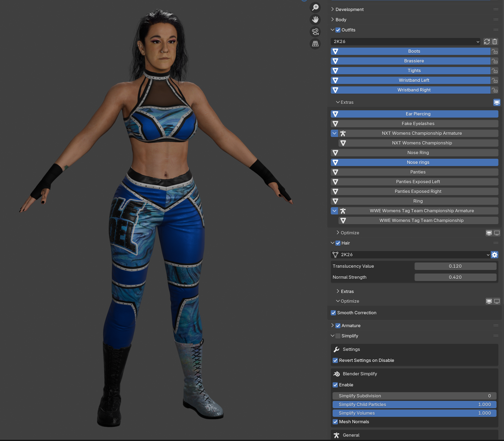The height and width of the screenshot is (441, 504).
Task: Expand the Development panel
Action: point(333,9)
